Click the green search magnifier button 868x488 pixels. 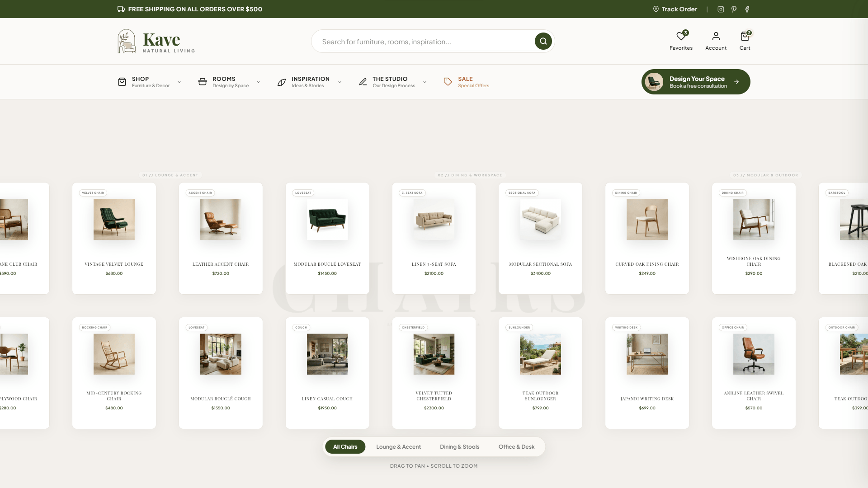[543, 41]
